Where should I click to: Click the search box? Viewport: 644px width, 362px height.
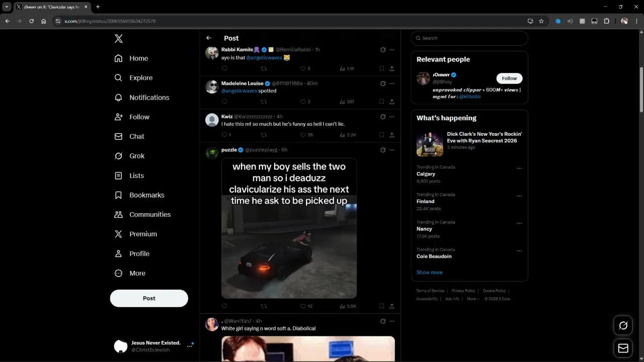tap(469, 38)
